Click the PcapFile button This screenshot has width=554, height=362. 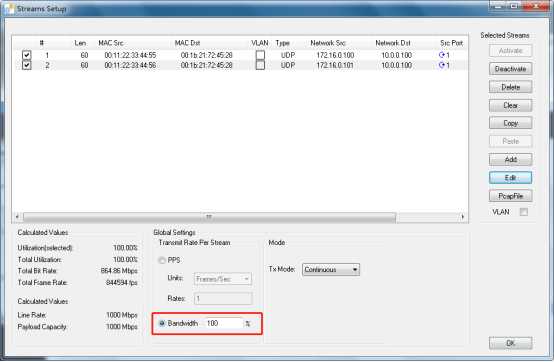[511, 196]
